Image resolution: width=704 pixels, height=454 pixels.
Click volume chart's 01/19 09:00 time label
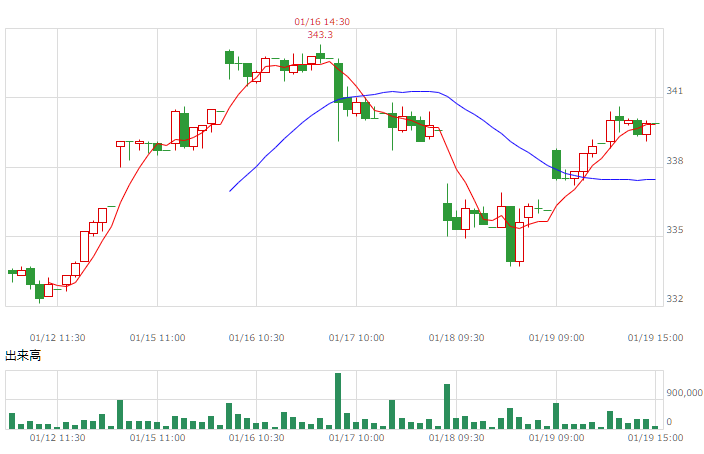click(556, 437)
